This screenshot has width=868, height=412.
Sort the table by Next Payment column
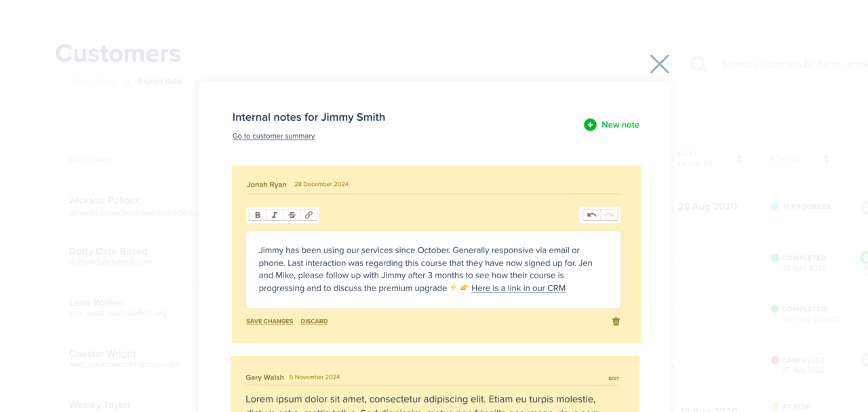pos(739,159)
